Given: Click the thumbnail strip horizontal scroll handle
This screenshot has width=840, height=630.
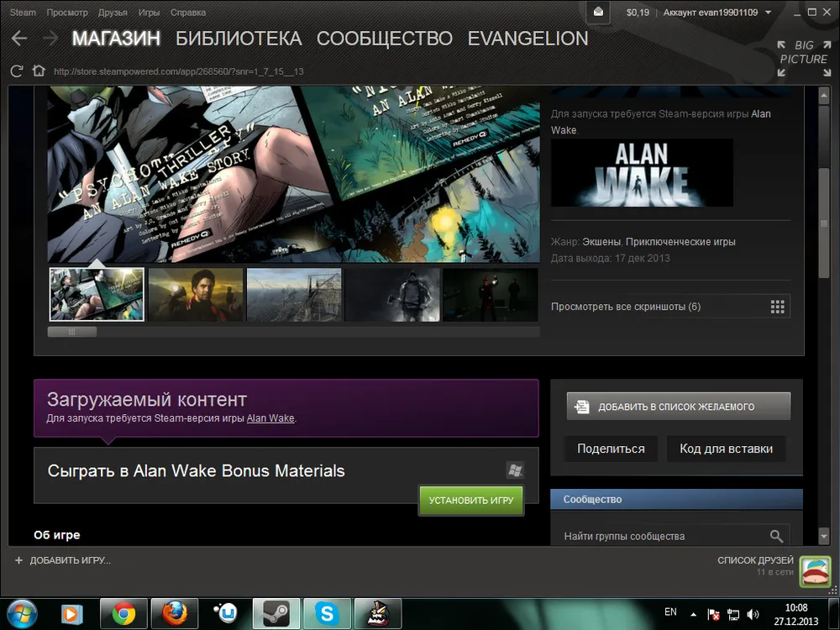Looking at the screenshot, I should pyautogui.click(x=72, y=332).
